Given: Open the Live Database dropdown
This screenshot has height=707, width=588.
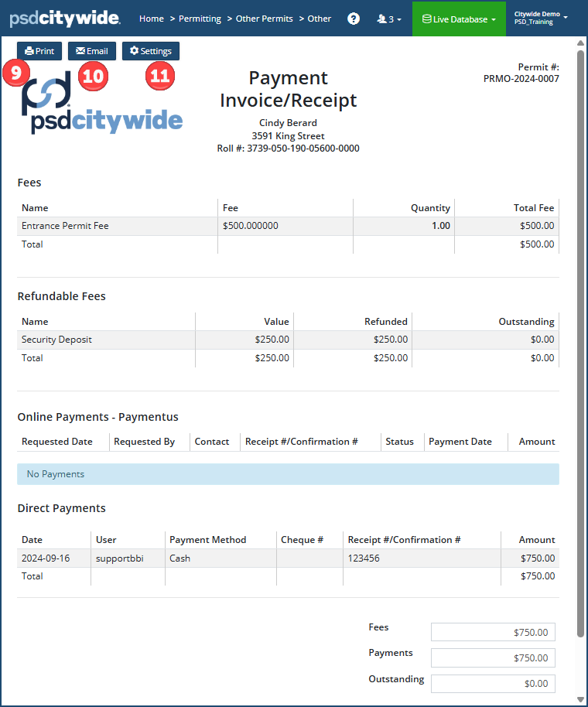Looking at the screenshot, I should coord(459,19).
